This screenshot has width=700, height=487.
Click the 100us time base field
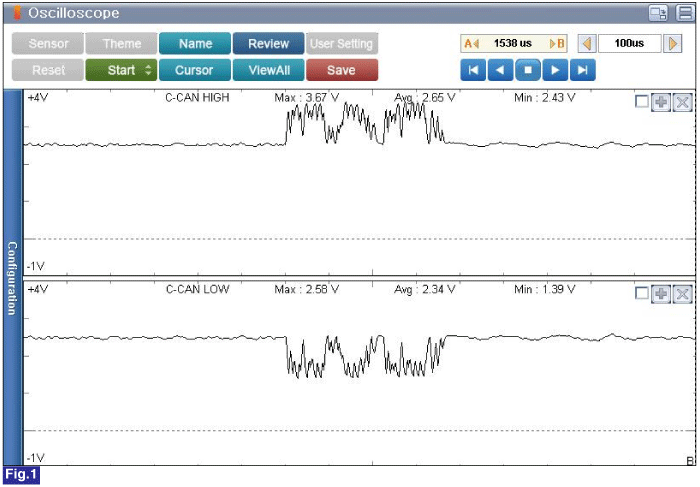click(x=629, y=43)
